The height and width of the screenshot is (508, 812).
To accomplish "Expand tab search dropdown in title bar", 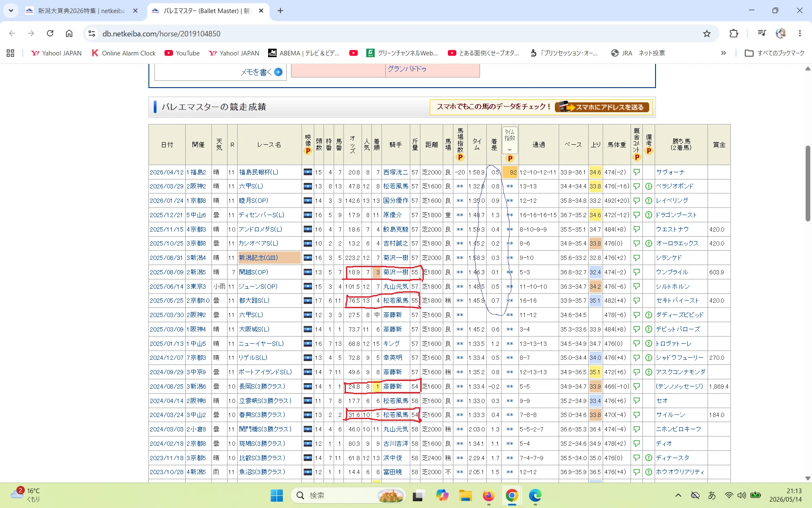I will (11, 11).
